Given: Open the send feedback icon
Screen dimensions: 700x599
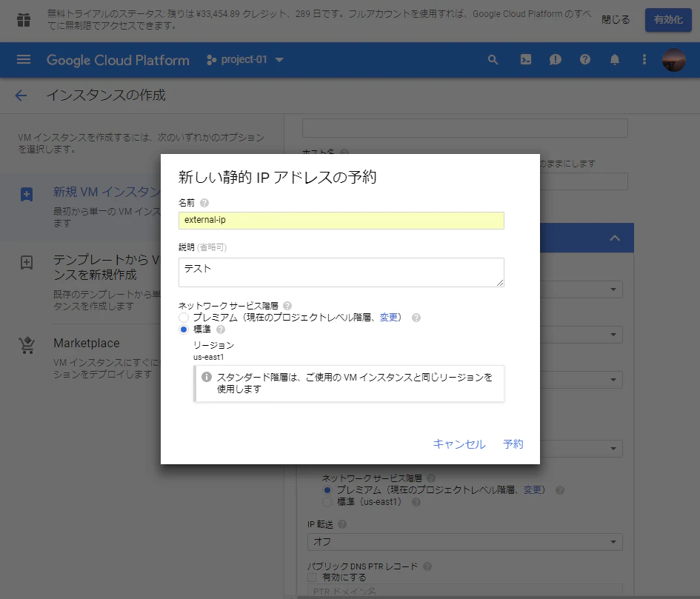Looking at the screenshot, I should click(556, 60).
